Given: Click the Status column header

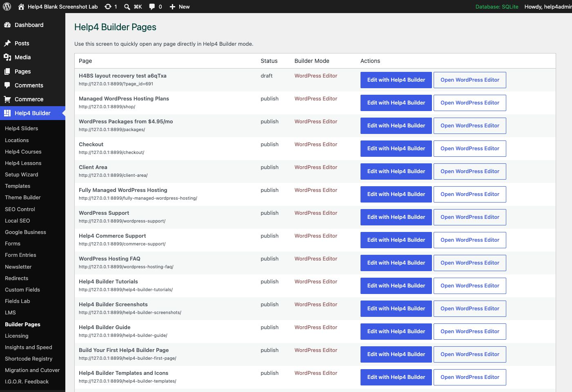Looking at the screenshot, I should [269, 61].
